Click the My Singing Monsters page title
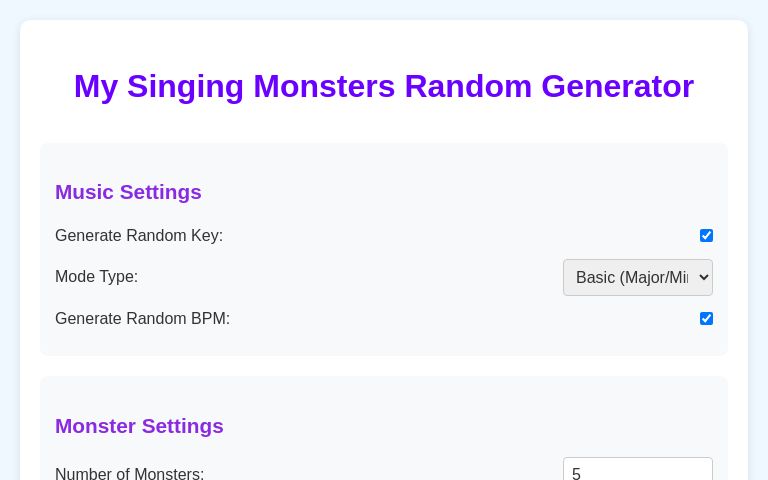 [384, 86]
